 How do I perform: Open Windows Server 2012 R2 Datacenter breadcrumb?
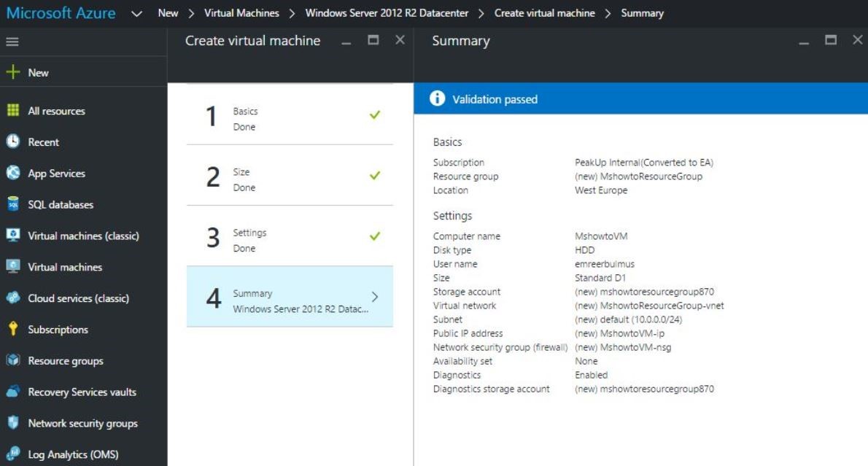387,12
